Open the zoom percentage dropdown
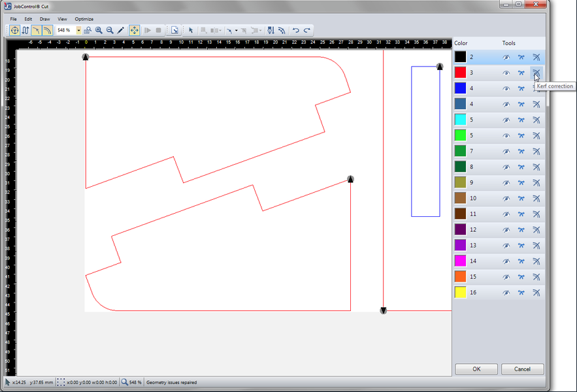577x392 pixels. 79,30
